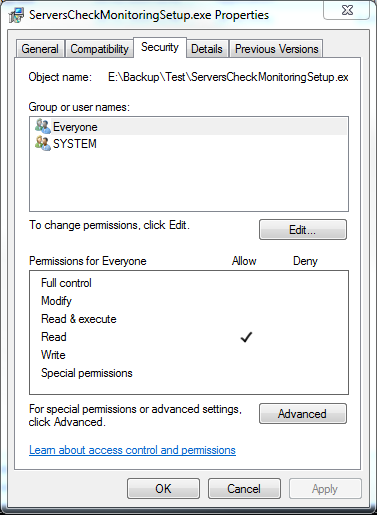Open Advanced security settings
Screen dimensions: 377x515
(303, 414)
